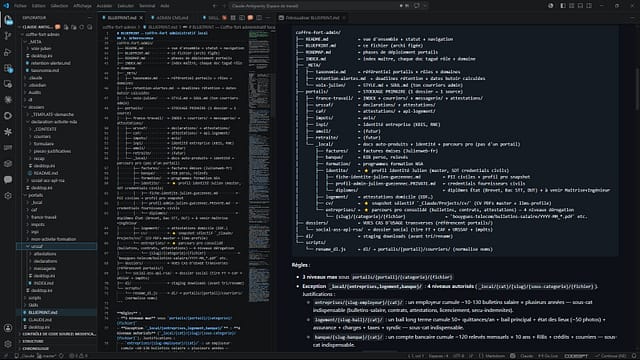Viewport: 640px width, 360px height.
Task: Switch to the BLUEPRINT.md editor tab
Action: (122, 18)
